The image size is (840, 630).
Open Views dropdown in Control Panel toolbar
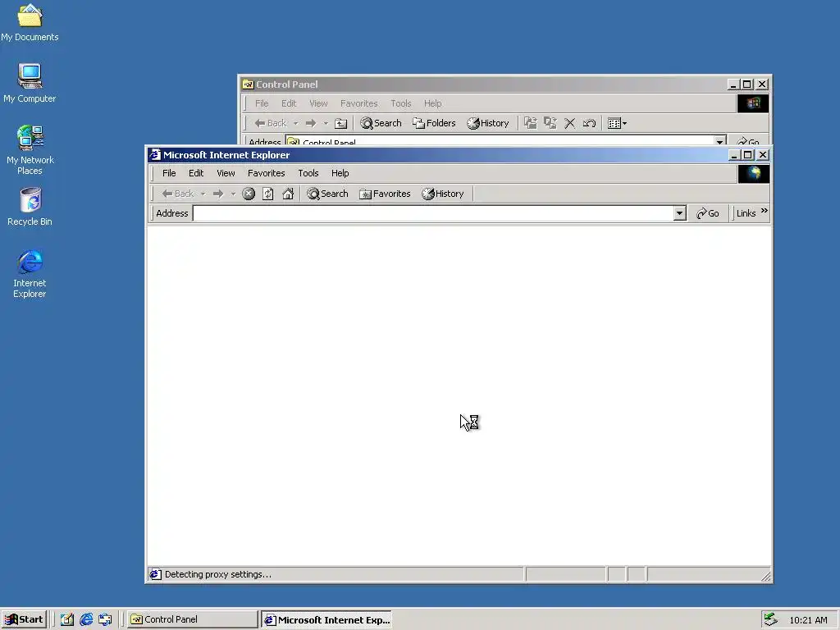click(617, 123)
